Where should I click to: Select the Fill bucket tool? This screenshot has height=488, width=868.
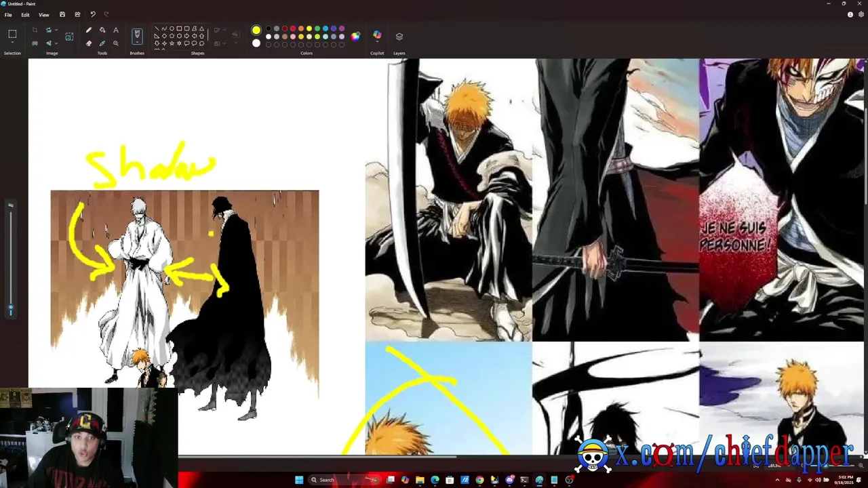[x=102, y=30]
